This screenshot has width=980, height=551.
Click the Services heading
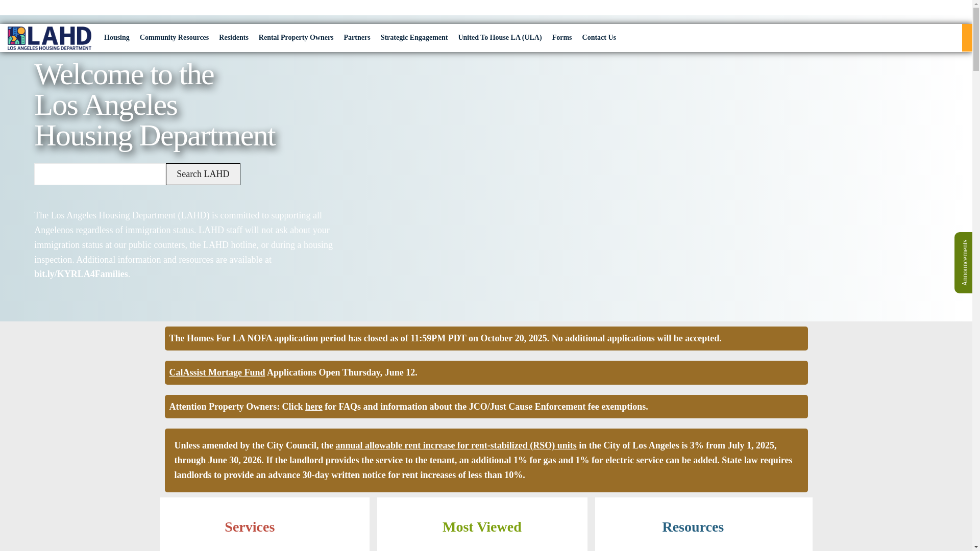pyautogui.click(x=250, y=527)
